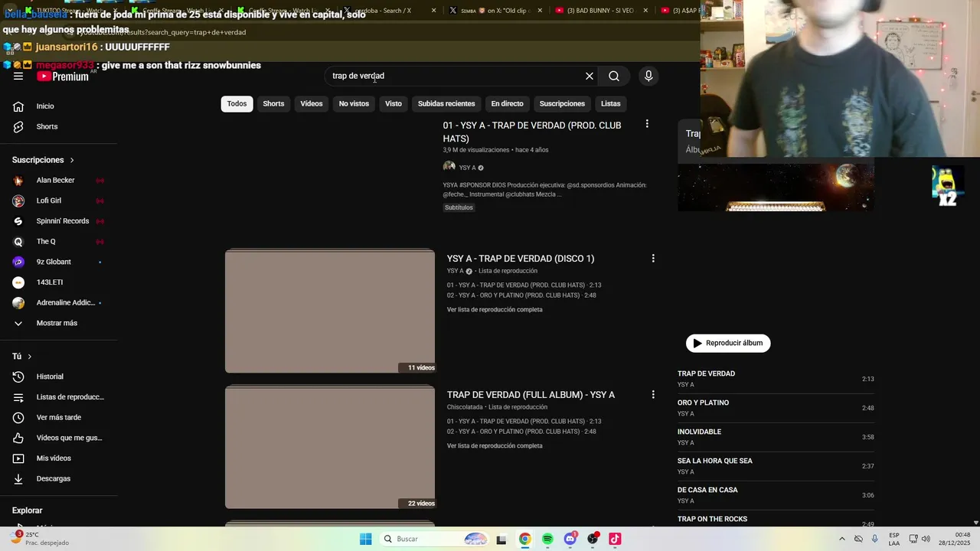Open options menu for 'TRAP DE VERDAD (DISCO 1)' playlist
This screenshot has height=551, width=980.
(653, 259)
